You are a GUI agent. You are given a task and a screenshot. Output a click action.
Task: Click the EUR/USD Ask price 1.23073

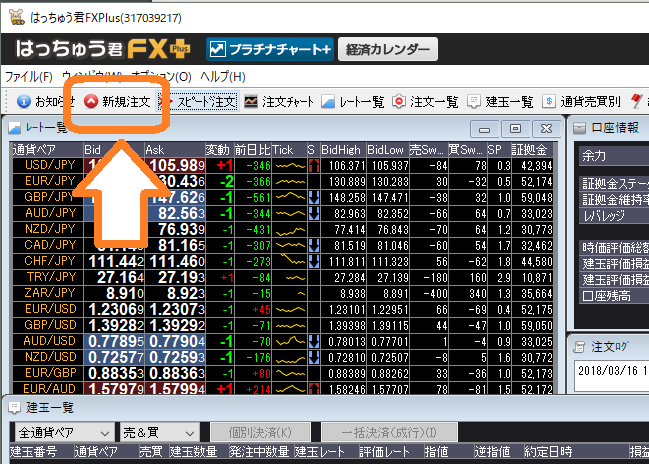click(175, 310)
